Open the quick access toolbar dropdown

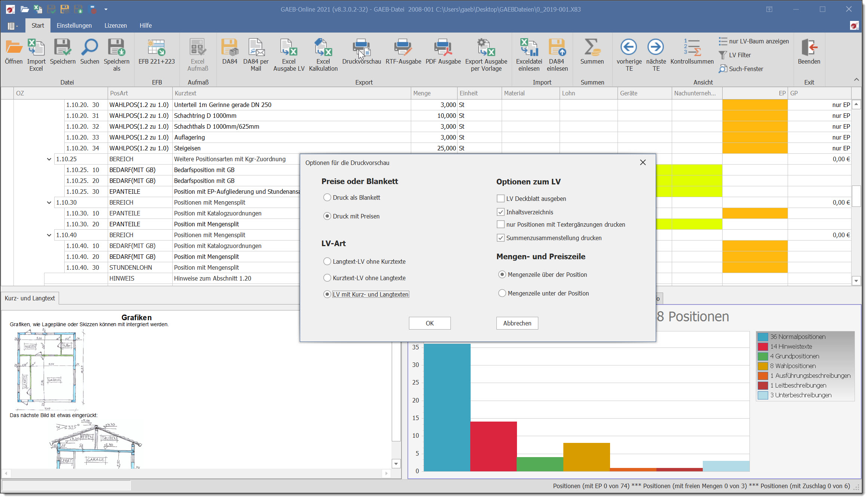pos(106,9)
